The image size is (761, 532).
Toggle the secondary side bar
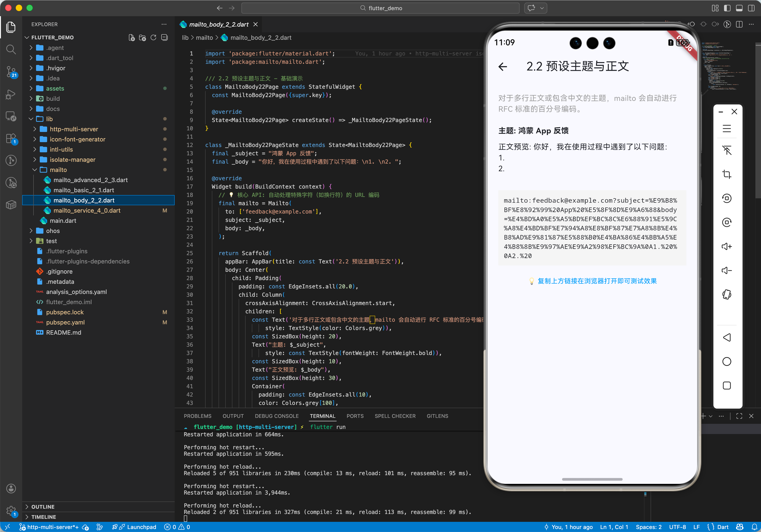click(x=751, y=8)
